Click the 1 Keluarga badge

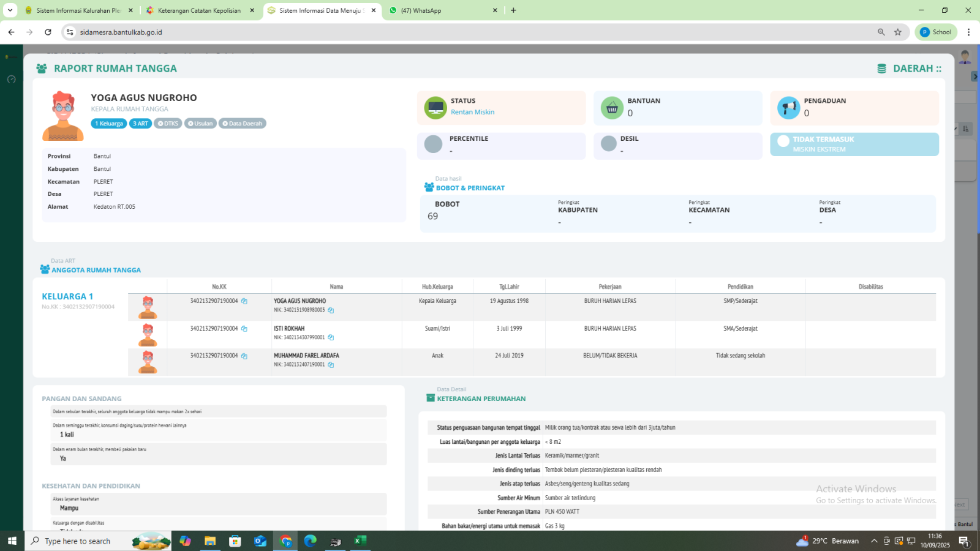click(109, 124)
